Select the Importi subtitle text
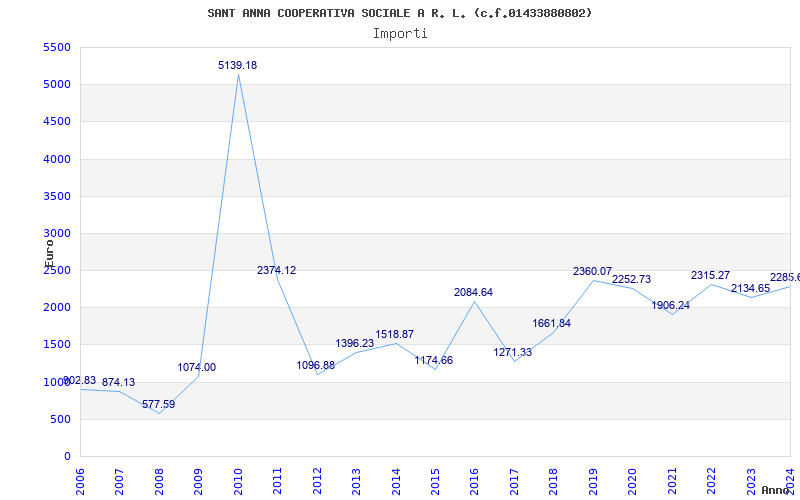This screenshot has width=800, height=500. click(x=400, y=34)
